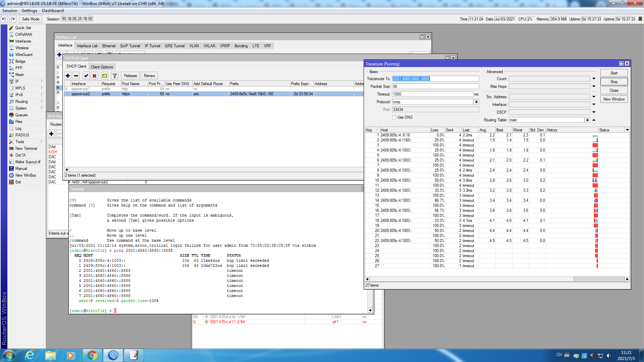Click the red minus Remove icon
Image resolution: width=644 pixels, height=362 pixels.
[76, 76]
